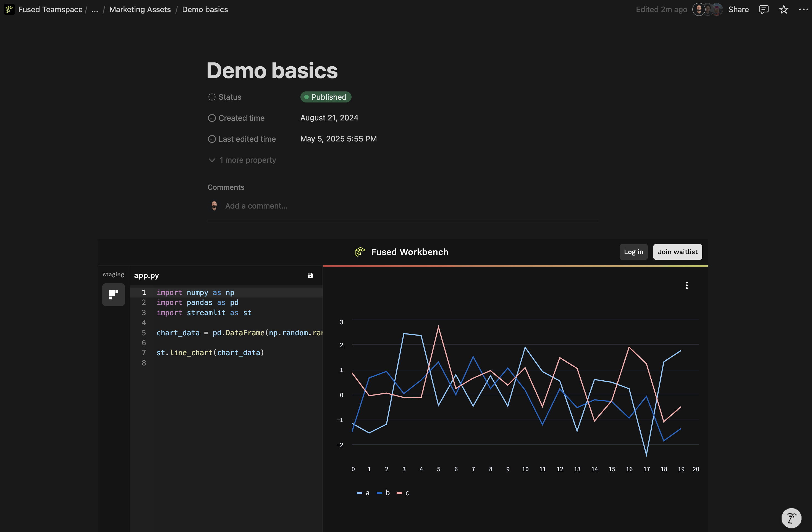
Task: Click the chart_data DataFrame code line
Action: [239, 333]
